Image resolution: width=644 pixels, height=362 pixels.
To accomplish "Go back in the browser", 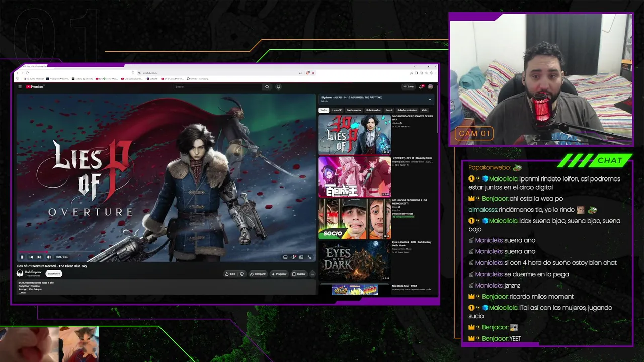I will 17,73.
